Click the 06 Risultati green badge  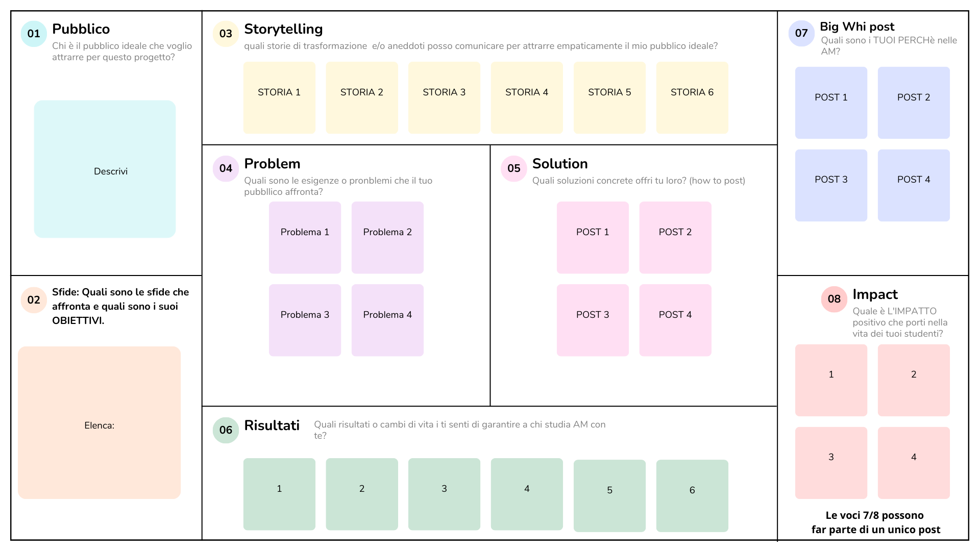pyautogui.click(x=226, y=430)
